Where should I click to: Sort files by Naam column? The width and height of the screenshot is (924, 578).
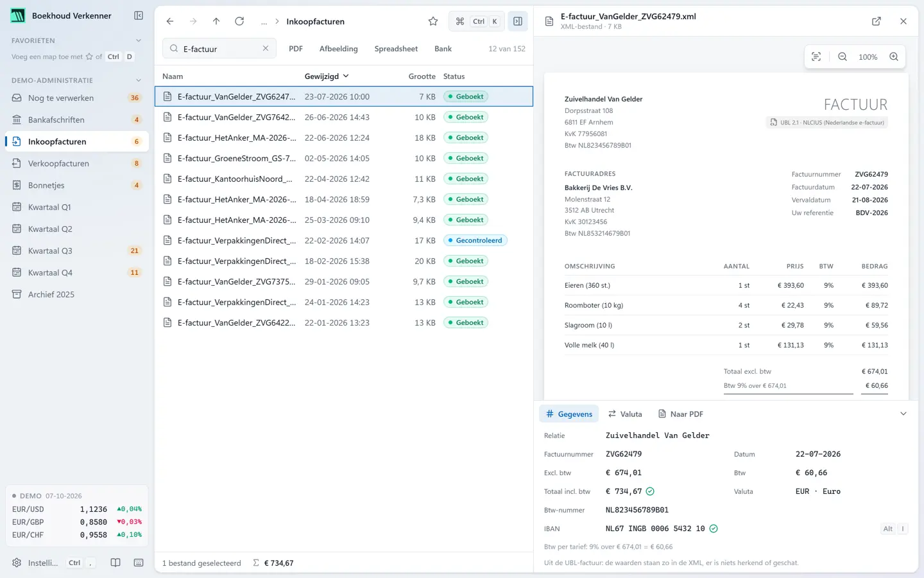coord(173,76)
